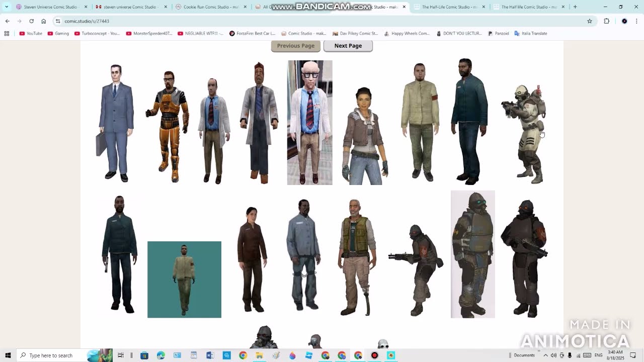Select Gordon Freeman in orange HEV suit
The width and height of the screenshot is (644, 362).
[168, 127]
